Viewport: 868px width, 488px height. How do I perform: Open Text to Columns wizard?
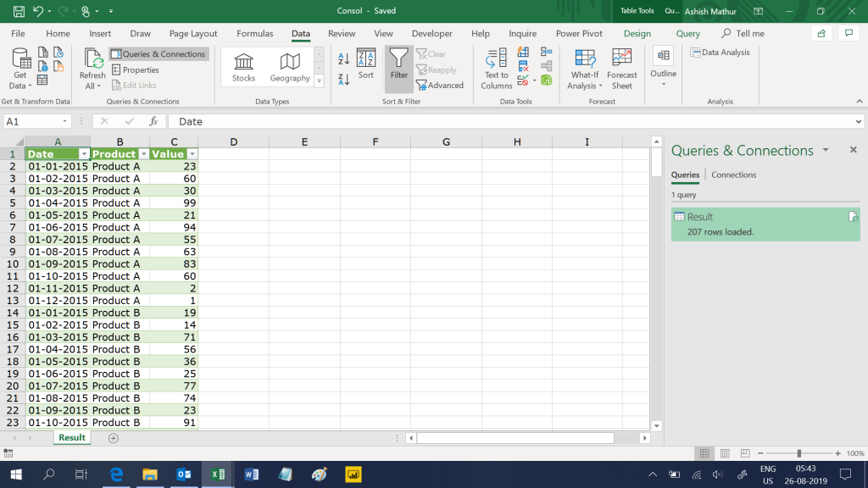coord(496,69)
